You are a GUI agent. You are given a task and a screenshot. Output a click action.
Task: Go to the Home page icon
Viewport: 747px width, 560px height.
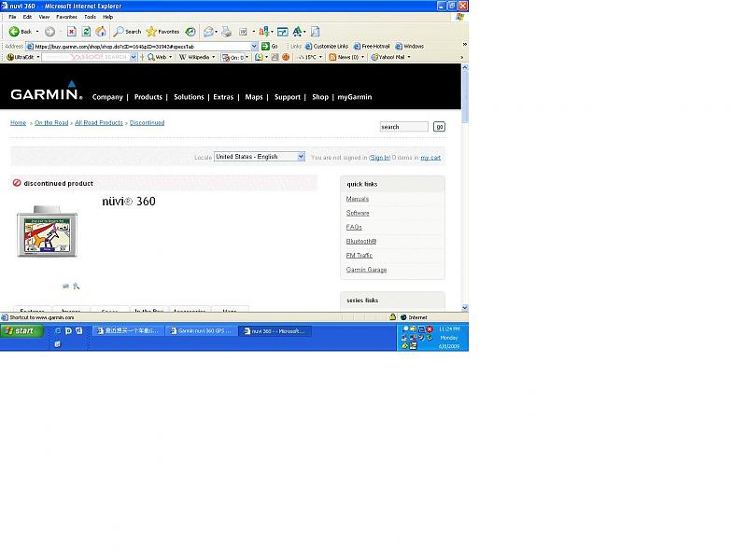100,32
